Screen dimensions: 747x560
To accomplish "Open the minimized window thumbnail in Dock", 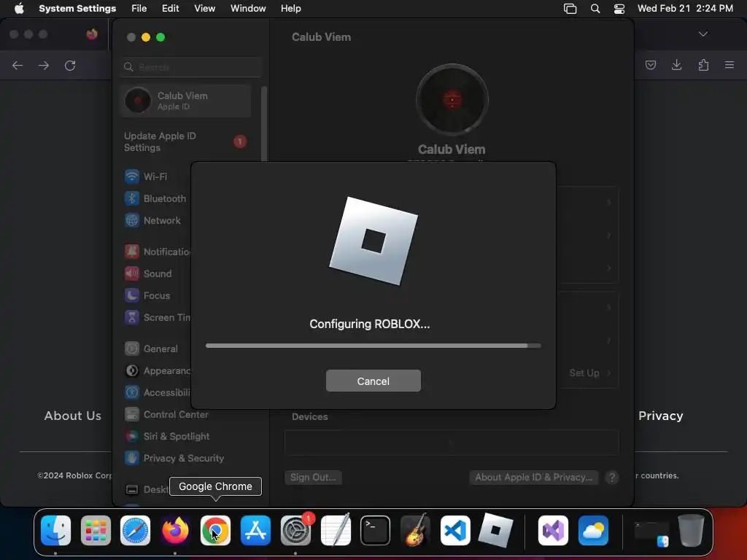I will pos(651,533).
